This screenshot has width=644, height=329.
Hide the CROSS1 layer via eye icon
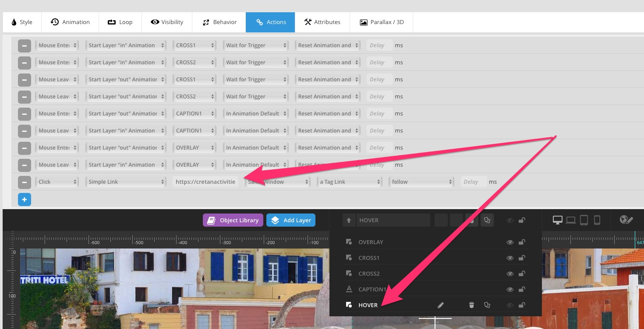click(510, 258)
